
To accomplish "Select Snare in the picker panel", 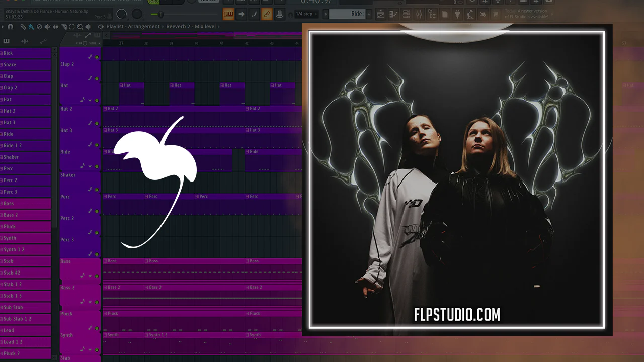I will click(x=26, y=64).
